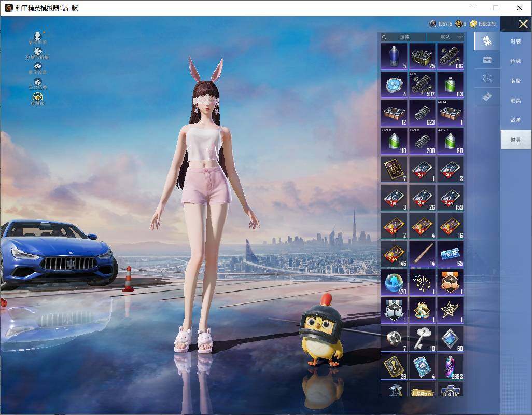Screen dimensions: 532x415
Task: Click the gold coin 1966379 balance
Action: pyautogui.click(x=483, y=24)
